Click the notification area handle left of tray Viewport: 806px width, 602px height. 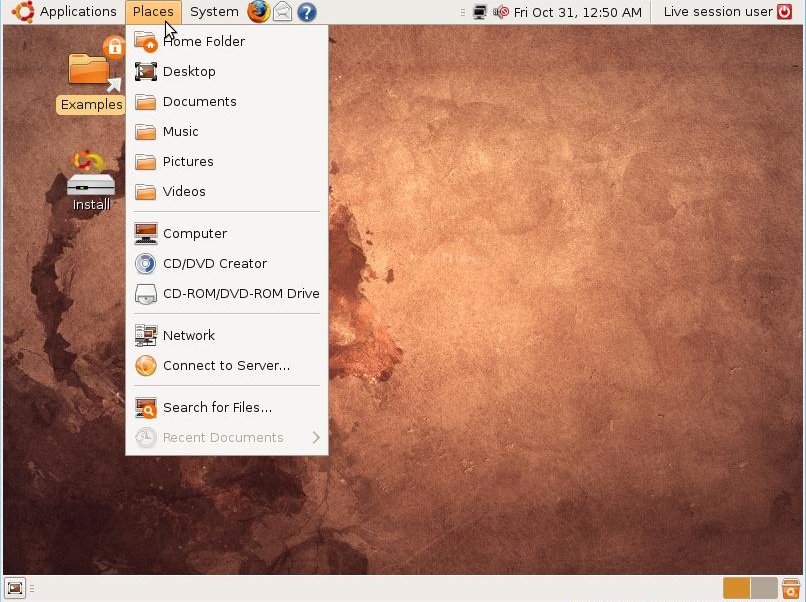click(463, 12)
